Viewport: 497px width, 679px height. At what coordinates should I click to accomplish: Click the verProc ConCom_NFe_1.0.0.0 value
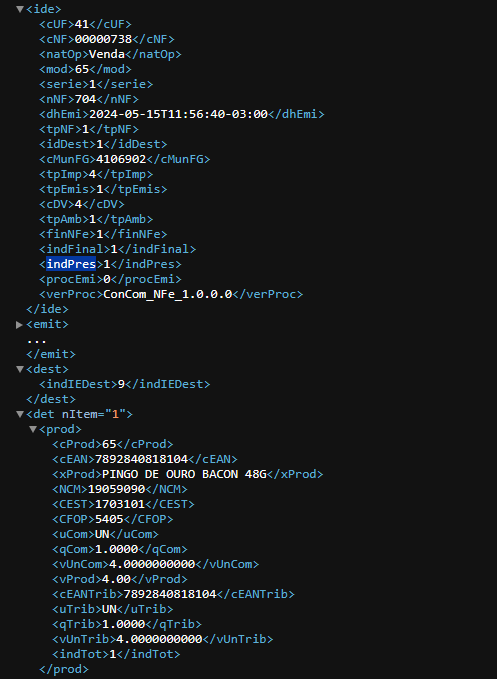[x=168, y=294]
